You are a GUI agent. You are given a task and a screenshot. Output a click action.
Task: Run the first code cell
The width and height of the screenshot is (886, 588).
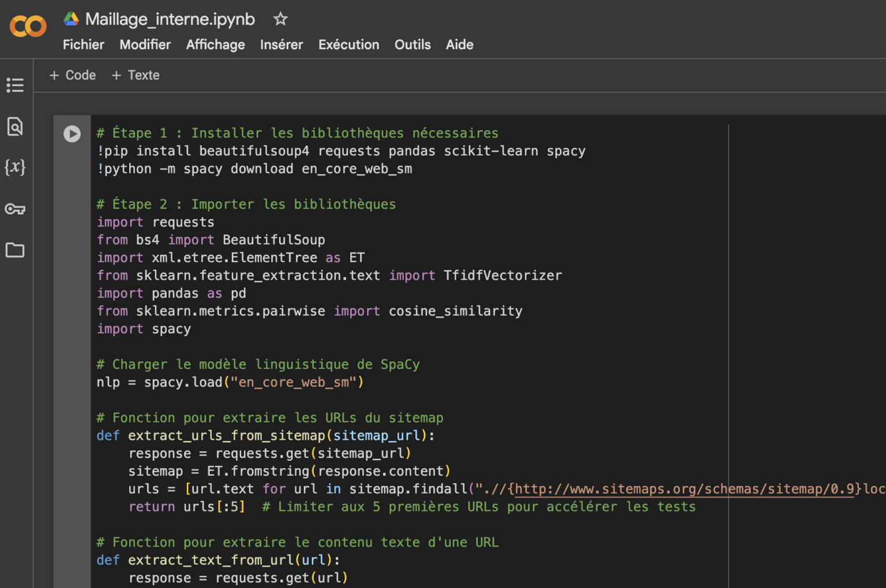coord(72,134)
